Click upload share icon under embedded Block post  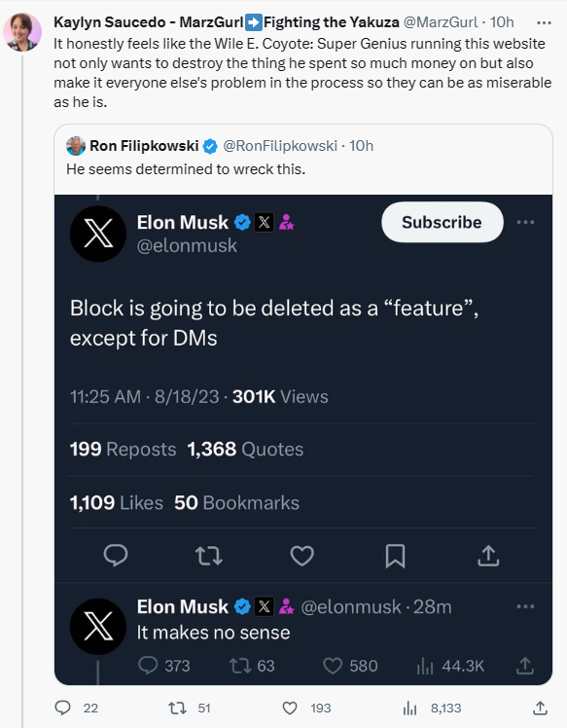point(488,556)
